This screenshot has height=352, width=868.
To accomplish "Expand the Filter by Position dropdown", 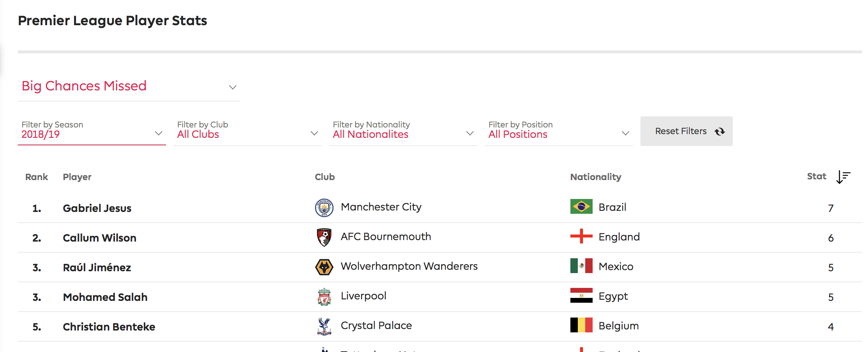I will (559, 131).
